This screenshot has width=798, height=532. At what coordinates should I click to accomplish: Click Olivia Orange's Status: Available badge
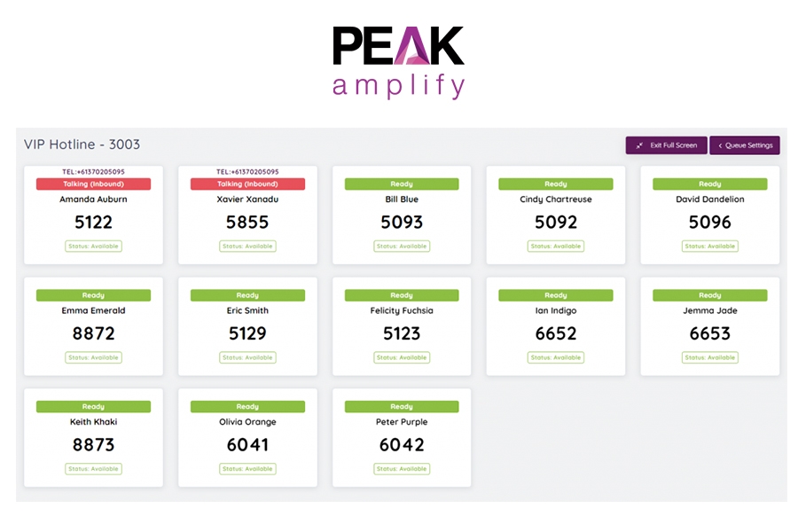point(248,469)
